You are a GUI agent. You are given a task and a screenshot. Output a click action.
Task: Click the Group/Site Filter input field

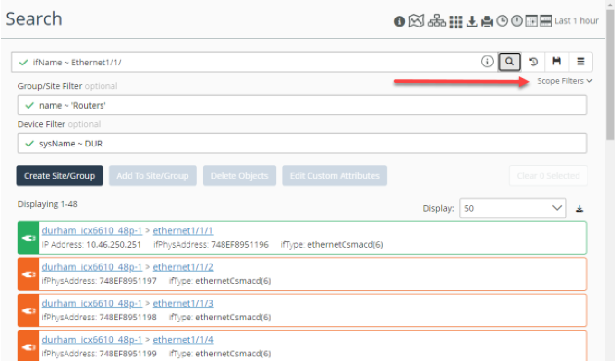point(302,105)
